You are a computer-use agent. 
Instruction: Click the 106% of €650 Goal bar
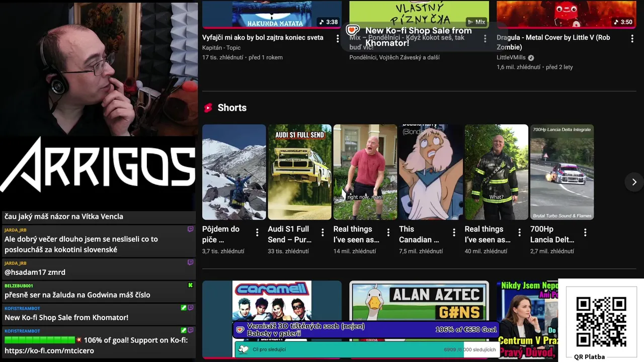(x=366, y=330)
